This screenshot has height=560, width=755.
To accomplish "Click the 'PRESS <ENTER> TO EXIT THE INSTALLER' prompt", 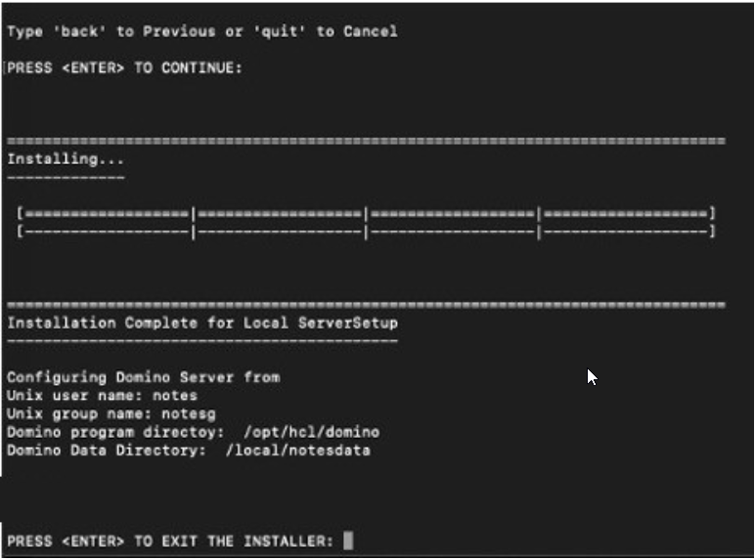I will point(170,540).
